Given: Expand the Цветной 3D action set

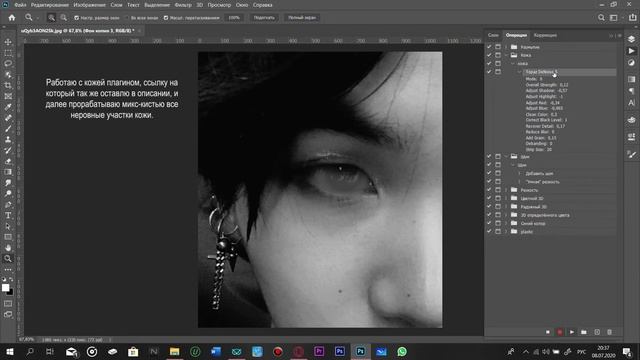Looking at the screenshot, I should point(506,198).
